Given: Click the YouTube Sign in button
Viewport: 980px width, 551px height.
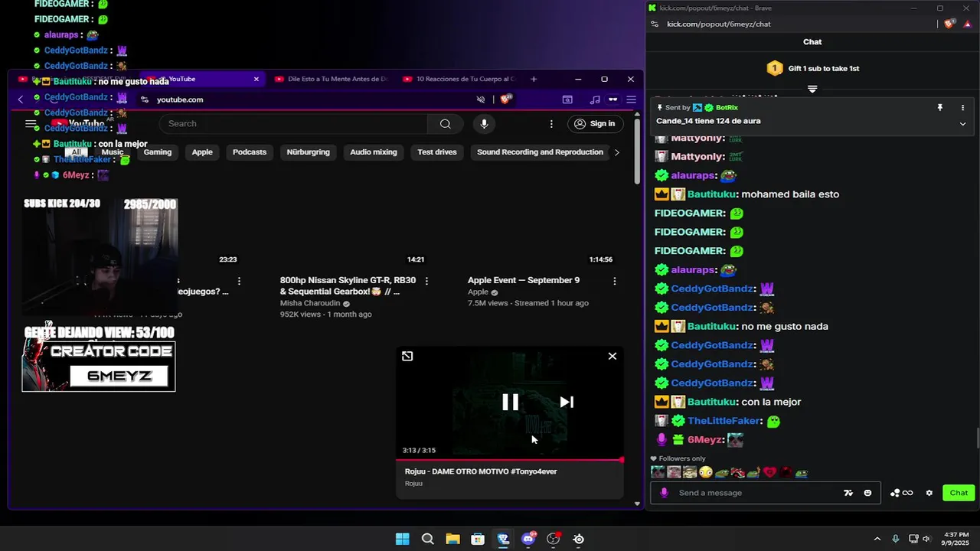Looking at the screenshot, I should tap(594, 123).
